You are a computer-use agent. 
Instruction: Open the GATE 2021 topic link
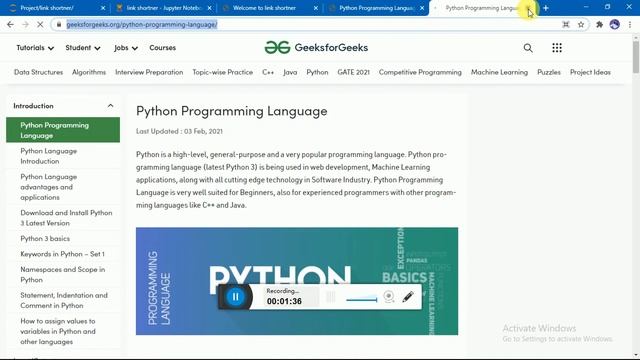pos(353,72)
